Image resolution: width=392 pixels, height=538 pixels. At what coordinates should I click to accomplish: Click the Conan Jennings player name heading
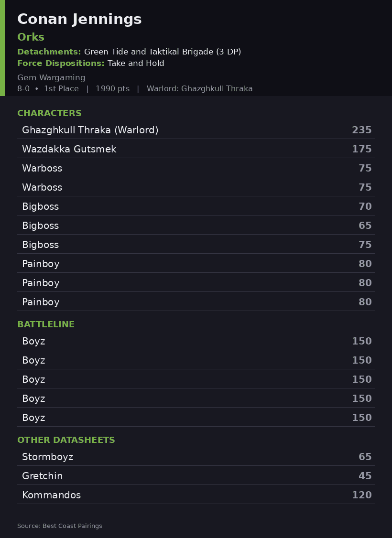(x=79, y=19)
